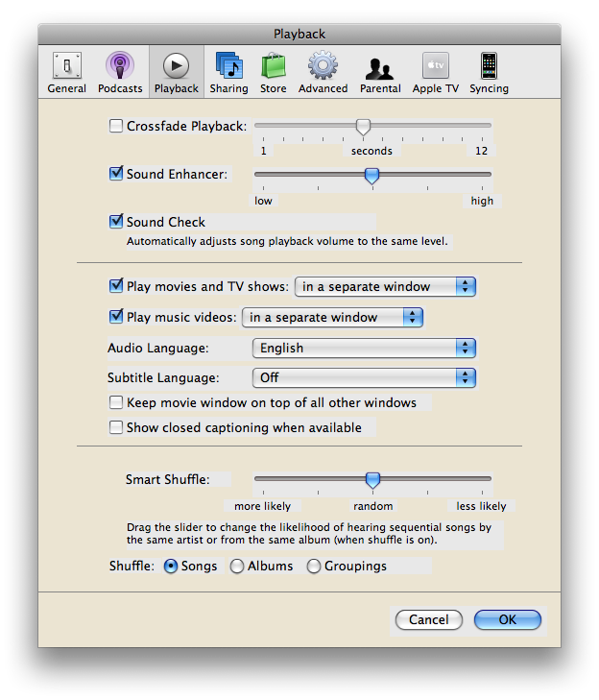Open the Sharing preferences pane
This screenshot has width=599, height=700.
pos(229,72)
